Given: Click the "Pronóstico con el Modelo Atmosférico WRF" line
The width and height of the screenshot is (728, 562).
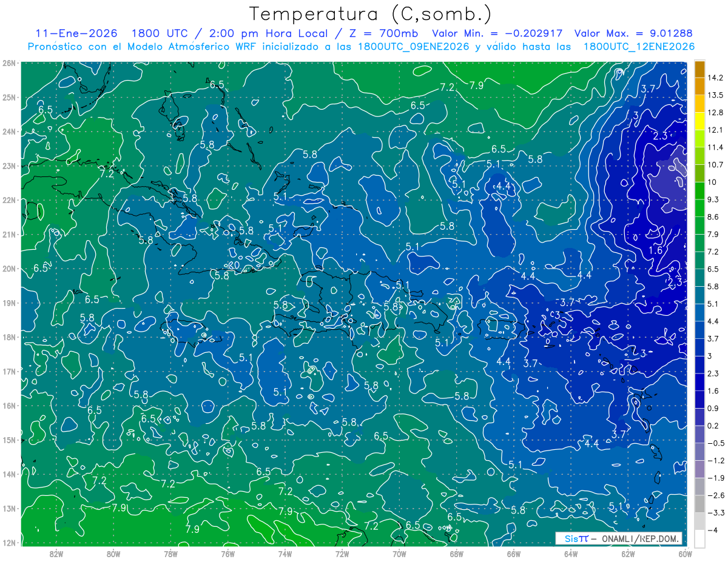Looking at the screenshot, I should click(361, 47).
